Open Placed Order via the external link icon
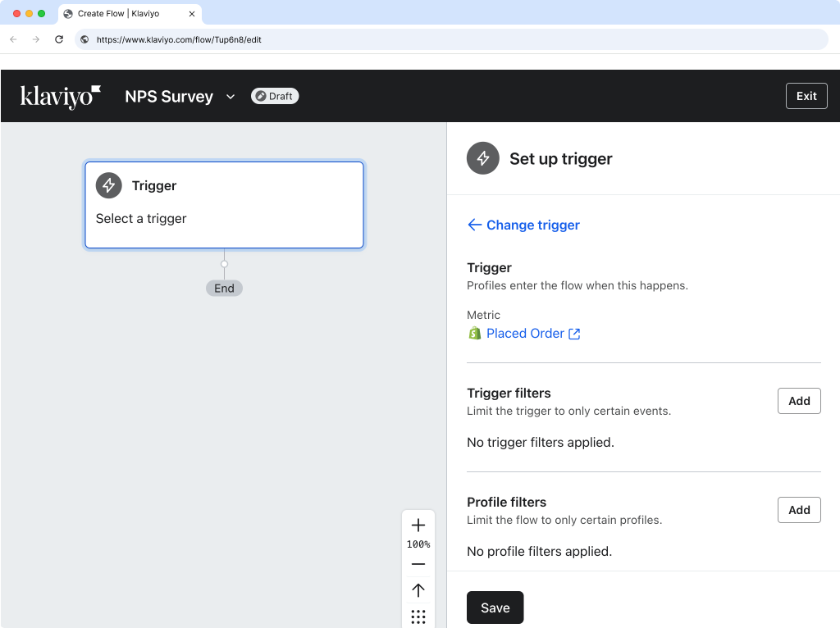 click(x=573, y=333)
